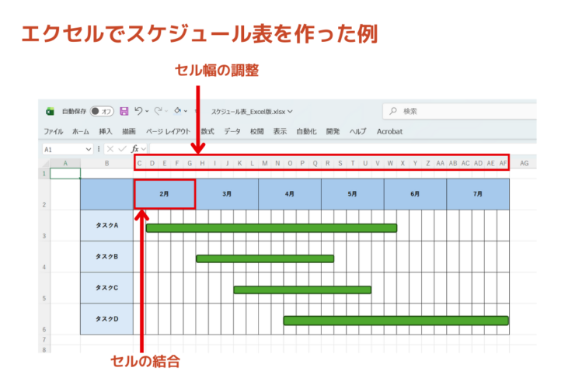Select row 6 header
This screenshot has height=392, width=575.
(x=44, y=319)
